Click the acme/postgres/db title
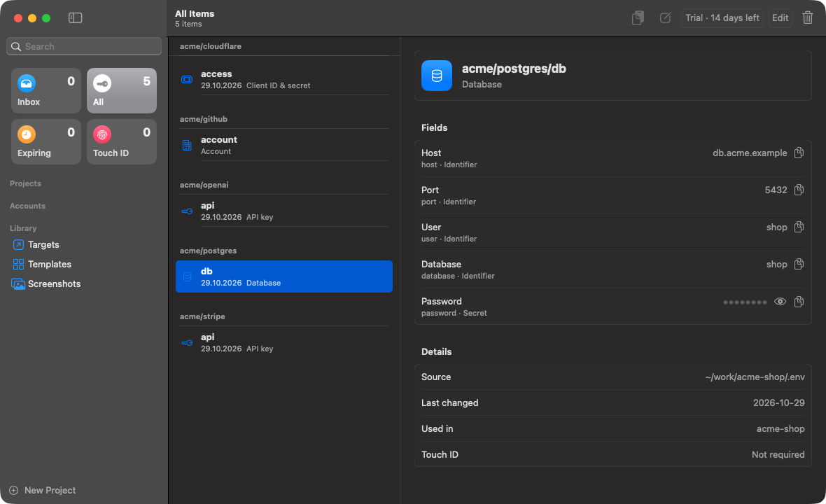 click(x=514, y=69)
